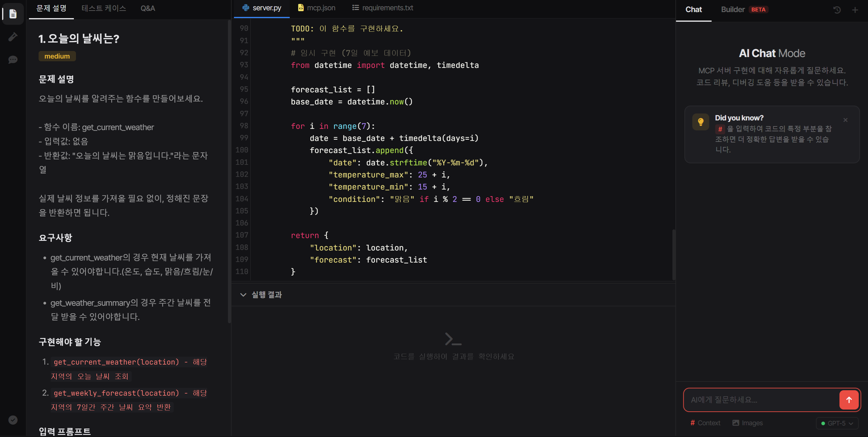
Task: Close the Did you know tip
Action: (845, 120)
